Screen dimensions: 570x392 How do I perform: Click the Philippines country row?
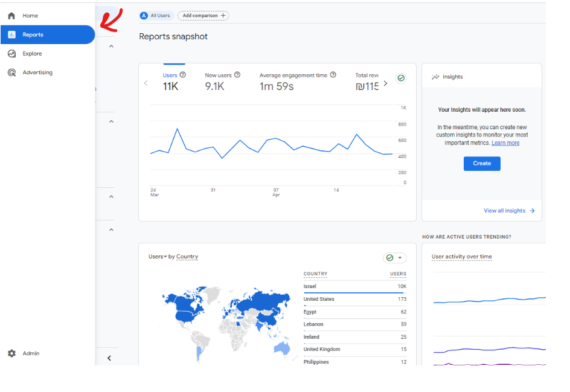coord(355,362)
